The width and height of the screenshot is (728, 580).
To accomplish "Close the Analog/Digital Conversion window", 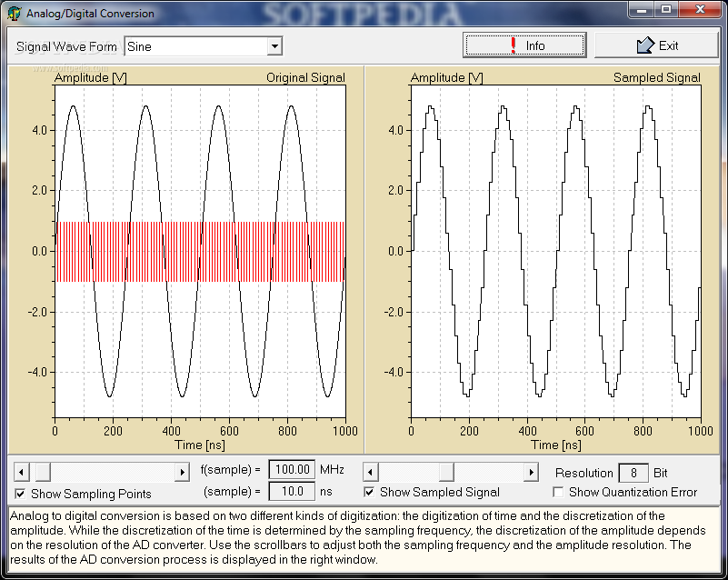I will pyautogui.click(x=700, y=9).
